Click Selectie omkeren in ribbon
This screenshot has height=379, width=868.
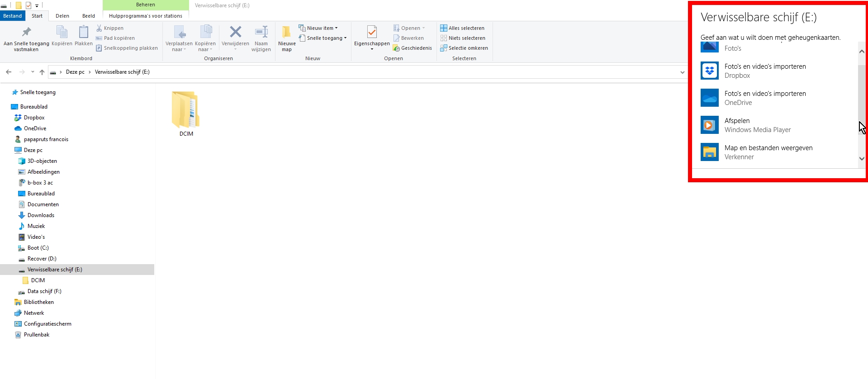click(464, 48)
